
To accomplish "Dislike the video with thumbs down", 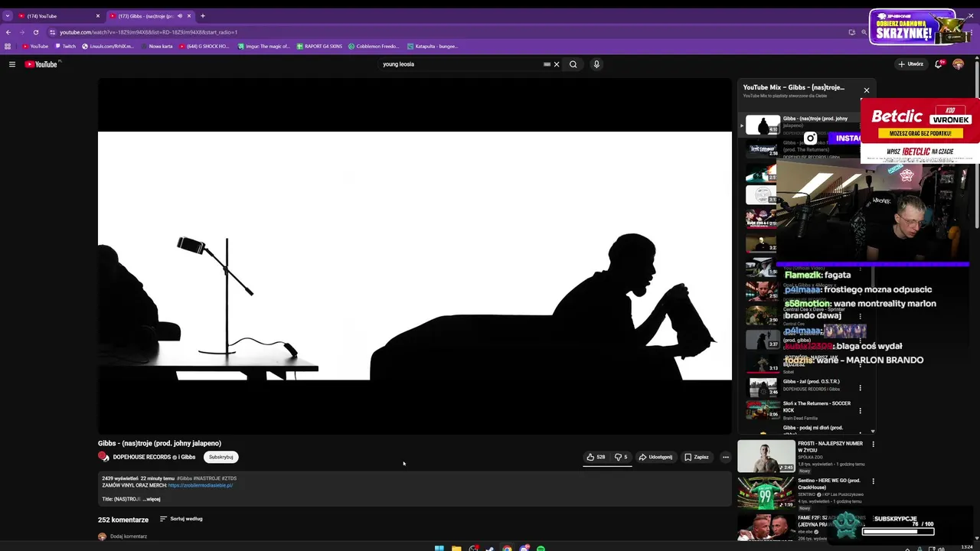I will tap(621, 457).
